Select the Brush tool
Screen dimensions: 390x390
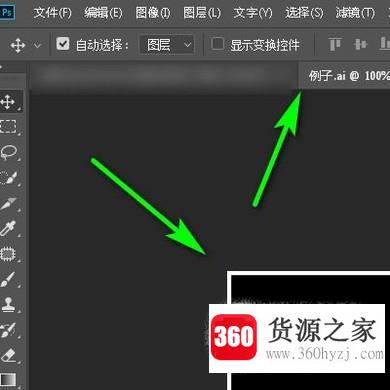pos(8,279)
